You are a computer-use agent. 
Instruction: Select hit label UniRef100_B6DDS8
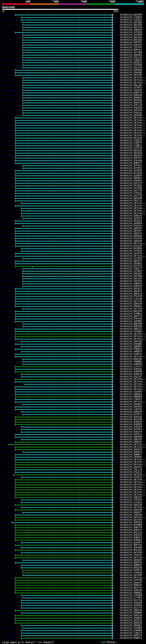pyautogui.click(x=131, y=623)
